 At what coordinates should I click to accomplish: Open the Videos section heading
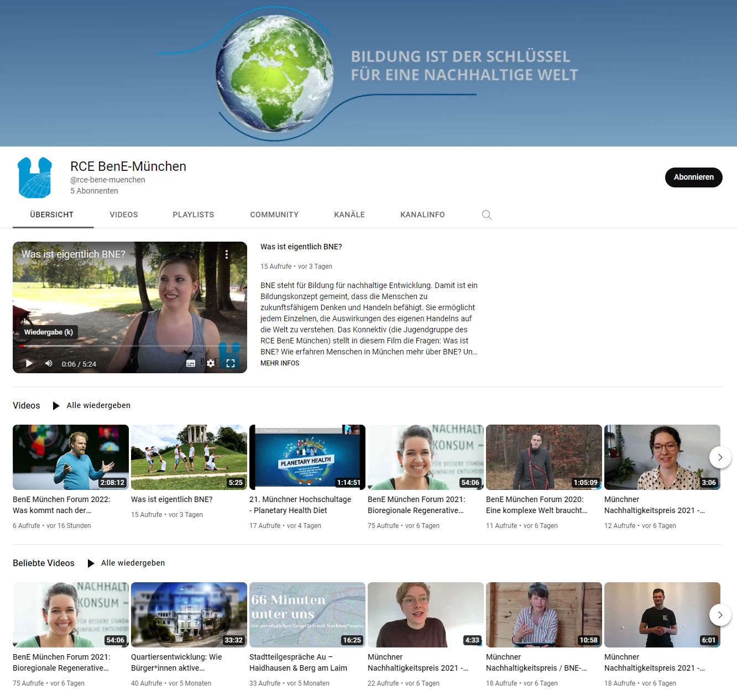[x=27, y=405]
